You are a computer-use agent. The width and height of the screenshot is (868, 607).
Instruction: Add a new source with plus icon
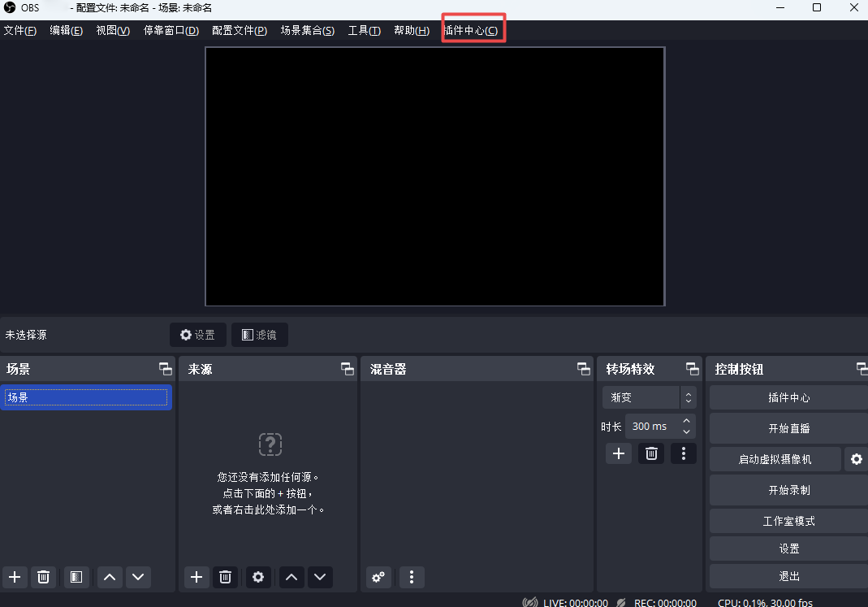point(196,577)
